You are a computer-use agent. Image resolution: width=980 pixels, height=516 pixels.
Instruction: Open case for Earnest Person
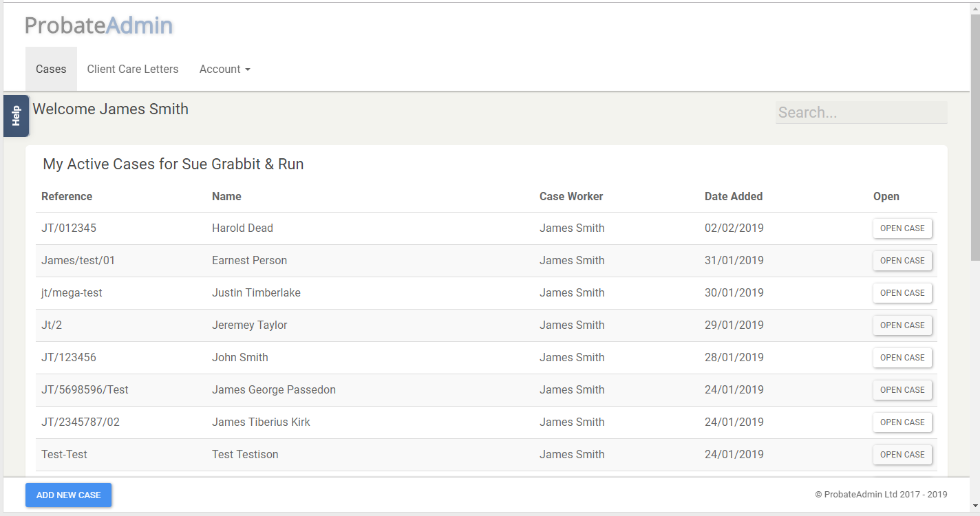pos(902,261)
